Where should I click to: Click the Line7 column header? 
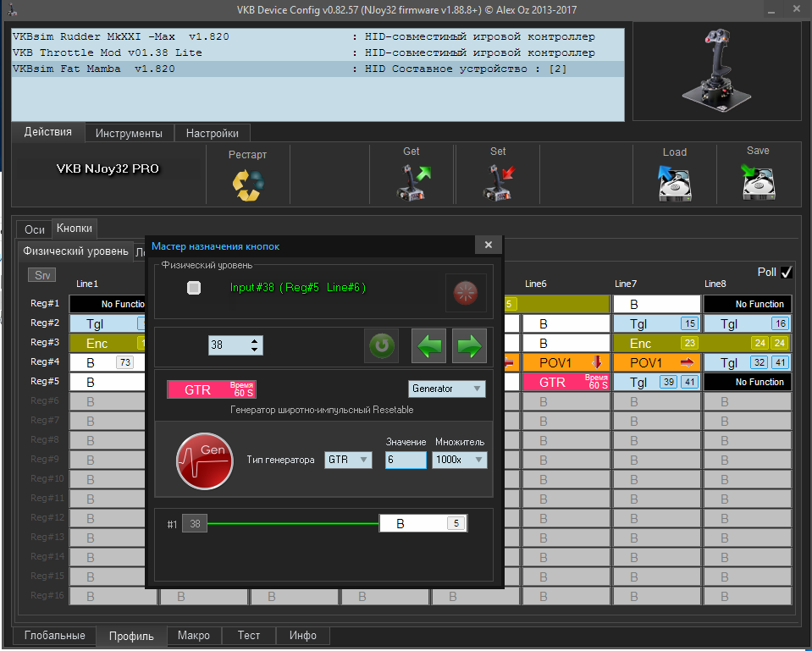[x=626, y=284]
